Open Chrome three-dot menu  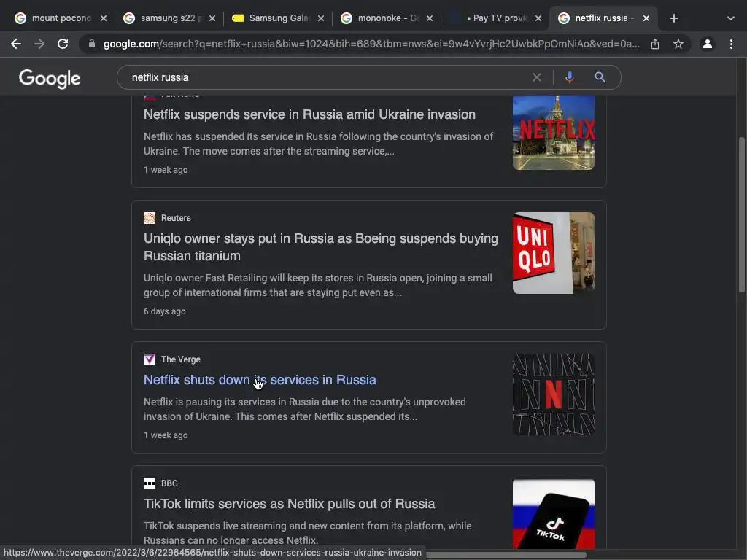[x=731, y=44]
